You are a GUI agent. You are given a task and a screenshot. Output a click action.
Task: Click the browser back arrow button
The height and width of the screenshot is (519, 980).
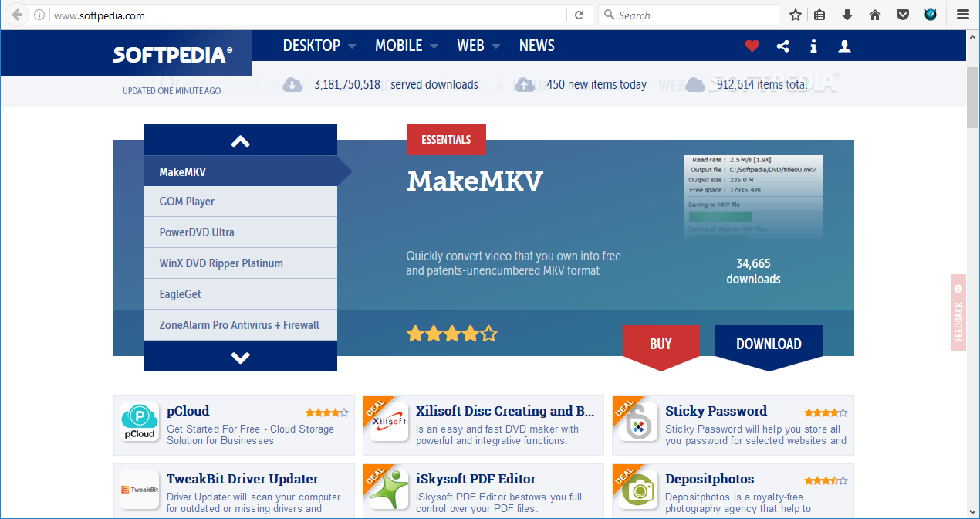[x=17, y=15]
